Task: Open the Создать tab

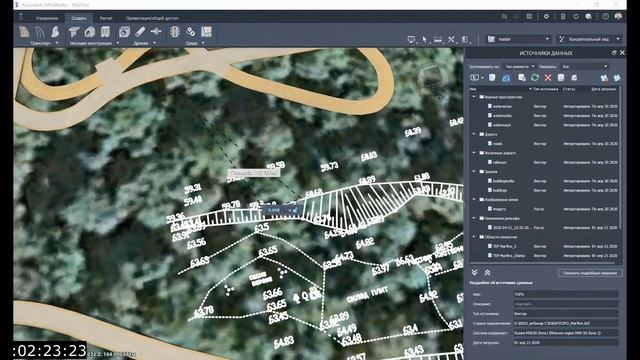Action: (x=78, y=18)
